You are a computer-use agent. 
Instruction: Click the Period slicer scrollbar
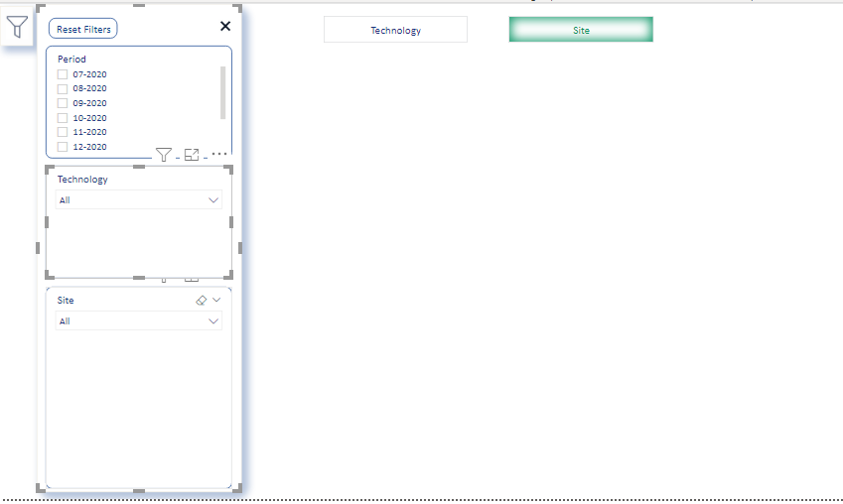(x=222, y=92)
